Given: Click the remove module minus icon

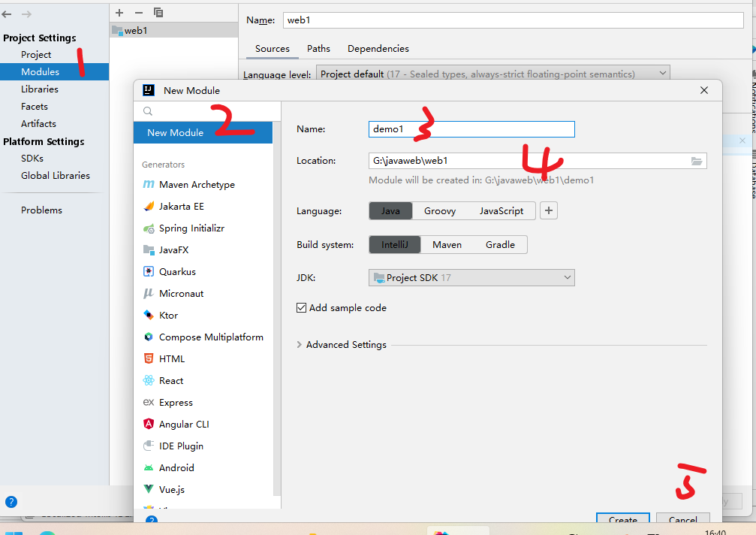Looking at the screenshot, I should click(139, 13).
